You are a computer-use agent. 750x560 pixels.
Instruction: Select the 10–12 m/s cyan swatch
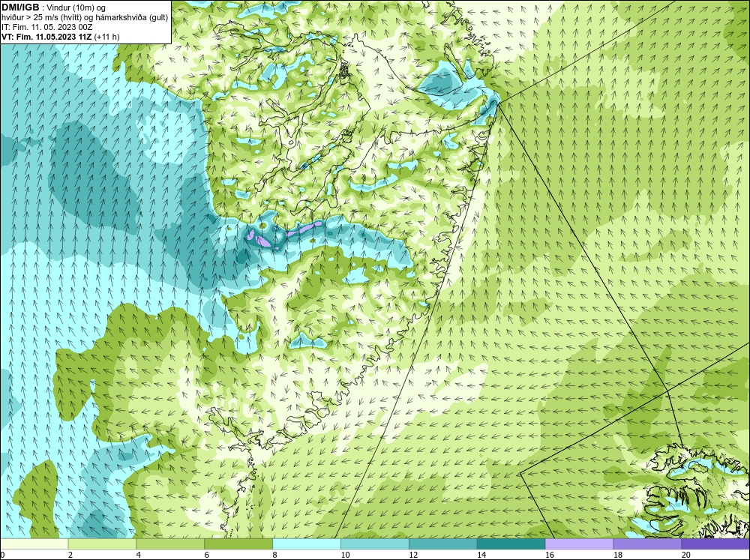pyautogui.click(x=374, y=544)
